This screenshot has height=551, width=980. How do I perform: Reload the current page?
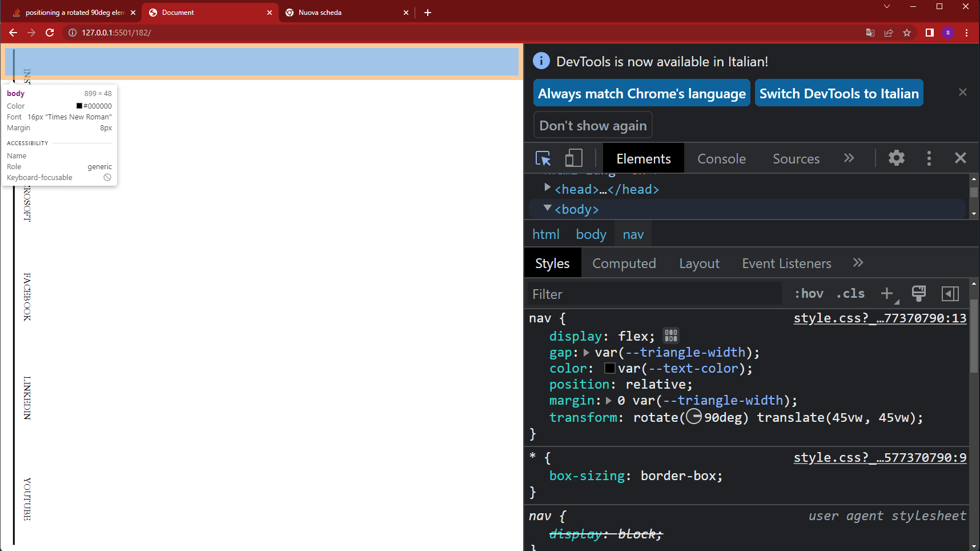(x=50, y=33)
